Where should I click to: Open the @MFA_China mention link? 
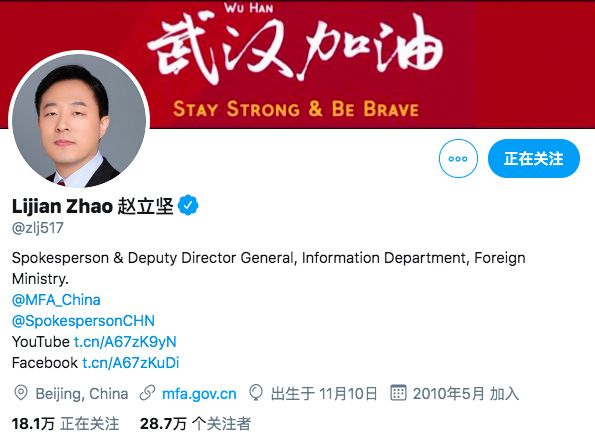(56, 300)
